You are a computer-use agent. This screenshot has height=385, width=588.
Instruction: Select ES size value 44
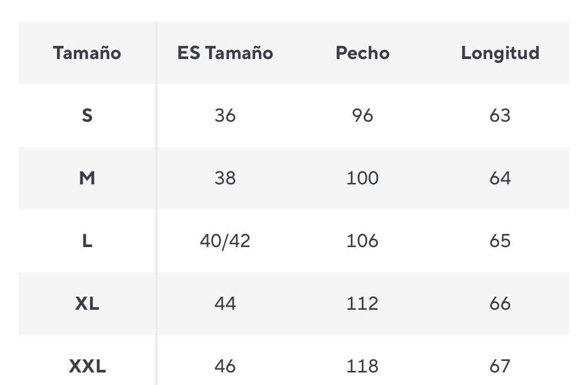click(x=225, y=304)
